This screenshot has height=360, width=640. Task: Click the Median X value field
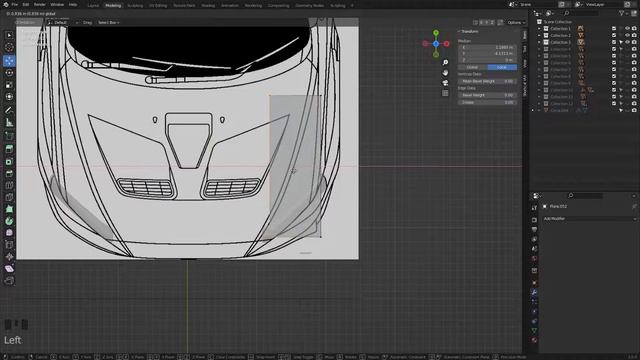click(487, 47)
